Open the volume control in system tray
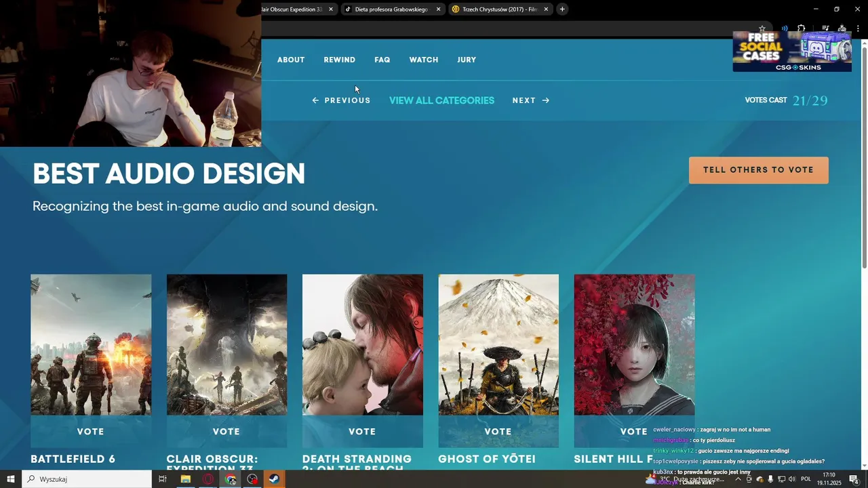The height and width of the screenshot is (488, 868). coord(792,479)
